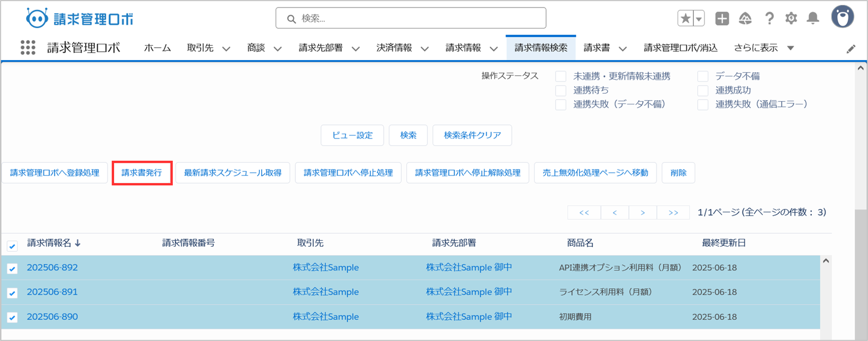Viewport: 868px width, 341px height.
Task: Check the データ不備 status checkbox
Action: tap(703, 77)
